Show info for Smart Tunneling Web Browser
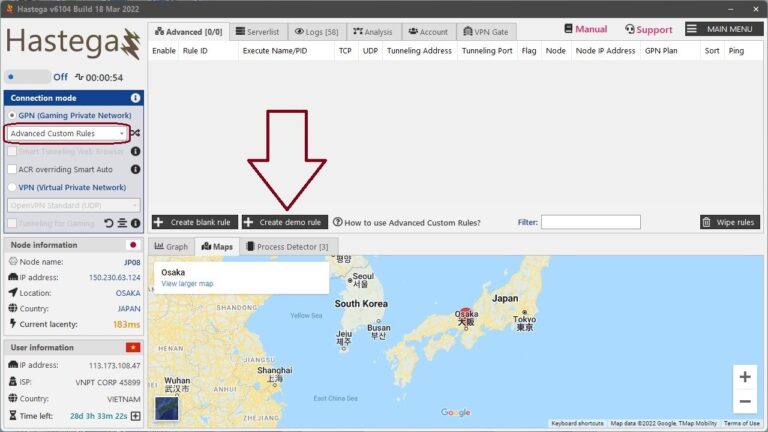The height and width of the screenshot is (432, 768). tap(136, 151)
